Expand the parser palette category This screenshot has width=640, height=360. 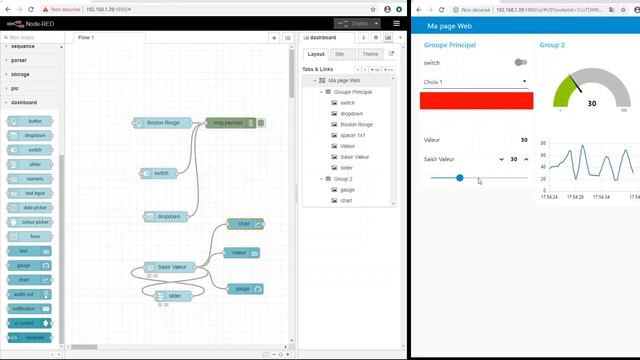coord(19,60)
